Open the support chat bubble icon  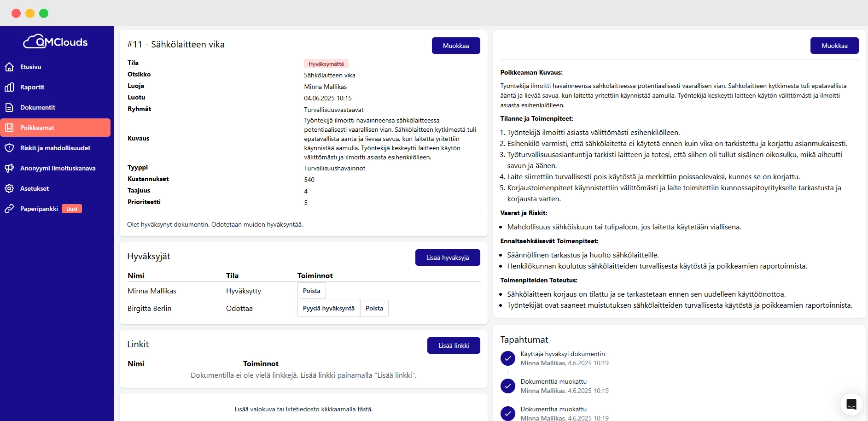(x=851, y=403)
